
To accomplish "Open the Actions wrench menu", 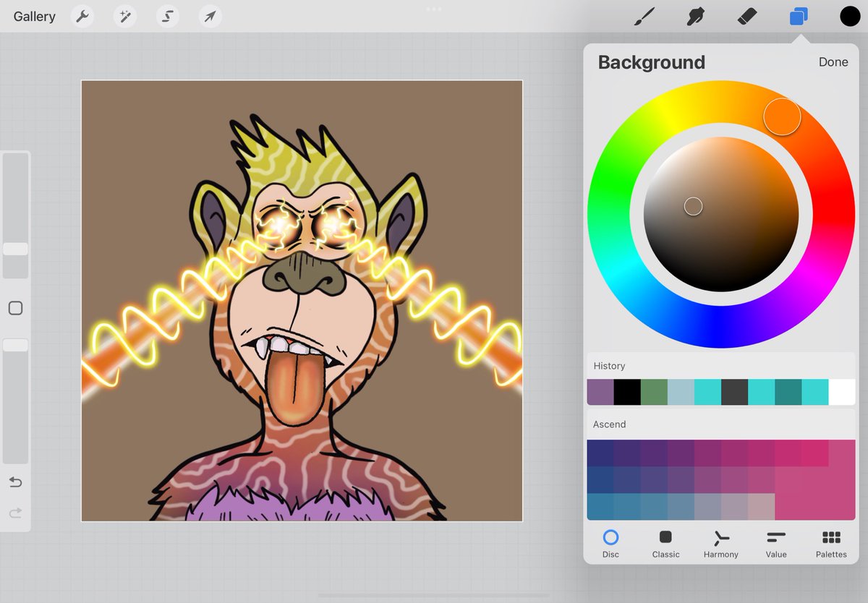I will 83,16.
